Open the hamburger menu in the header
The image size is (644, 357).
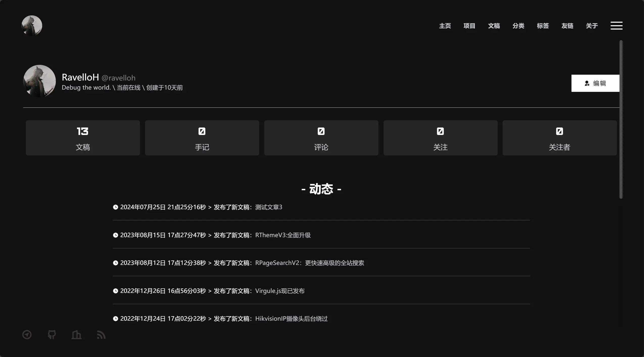click(616, 25)
